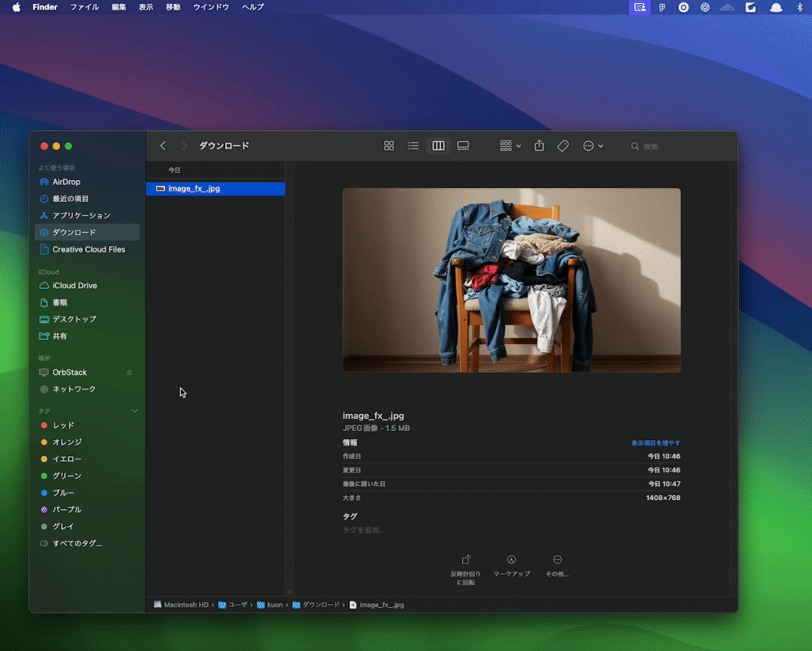Open the 移動 menu

[x=173, y=7]
